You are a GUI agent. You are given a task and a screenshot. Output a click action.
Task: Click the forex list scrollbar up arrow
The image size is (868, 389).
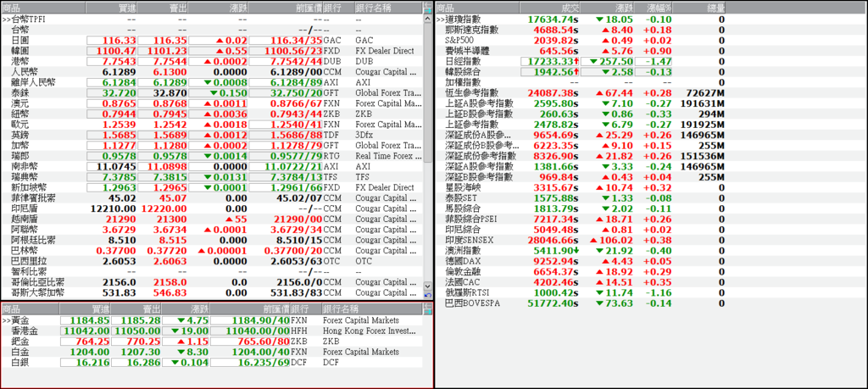coord(427,19)
